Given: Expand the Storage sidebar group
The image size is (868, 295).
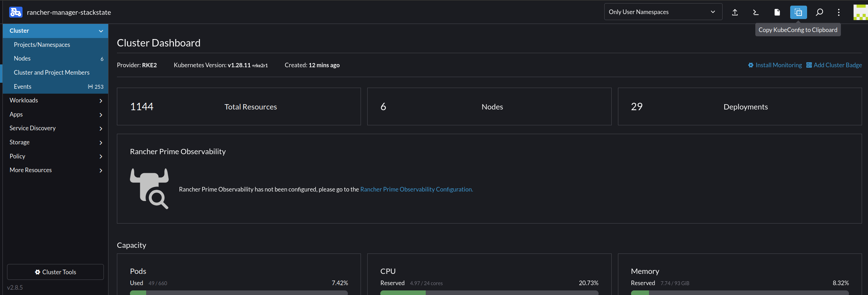Looking at the screenshot, I should pyautogui.click(x=56, y=142).
